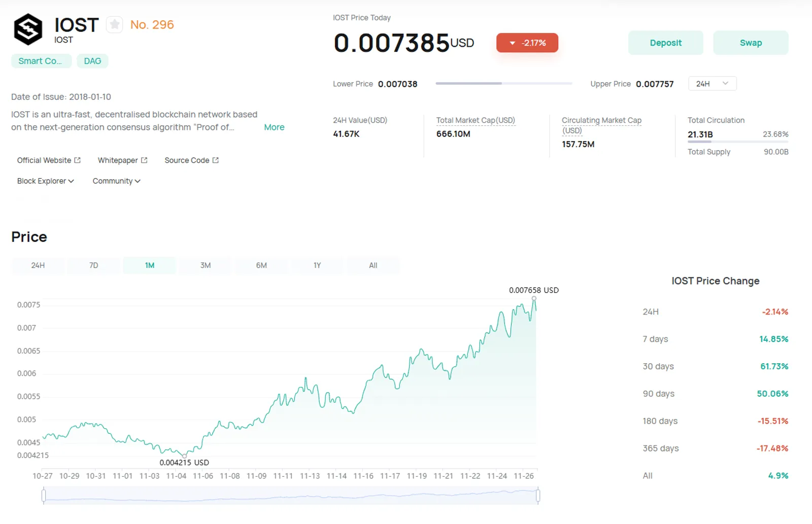Click the 90 days 50.06% change value
Image resolution: width=812 pixels, height=524 pixels.
pyautogui.click(x=772, y=394)
